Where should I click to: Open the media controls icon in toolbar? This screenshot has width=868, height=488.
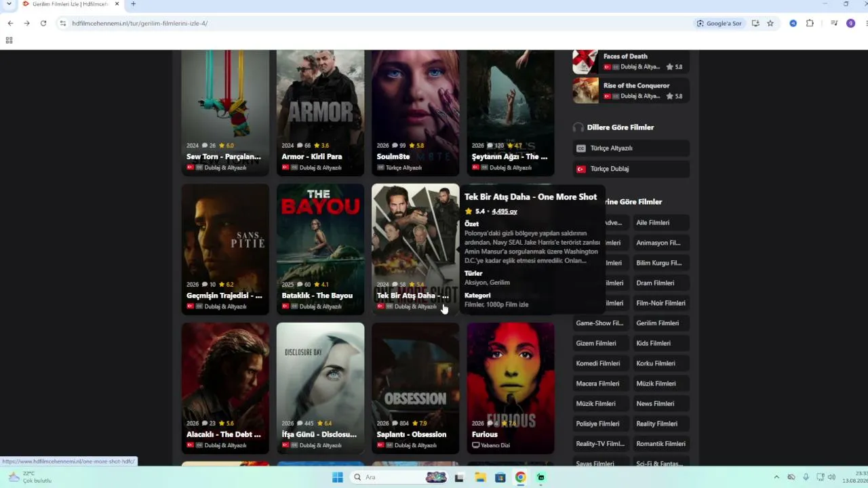point(834,23)
